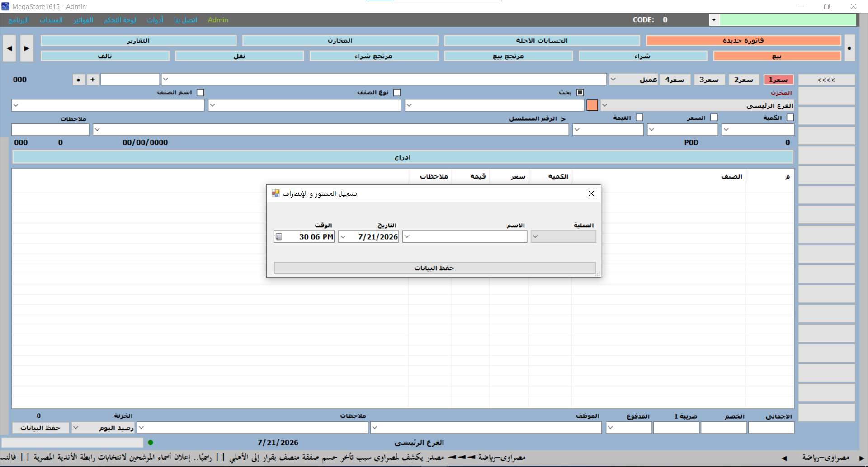The height and width of the screenshot is (467, 868).
Task: Click the حفظ البيانات button in dialog
Action: [434, 268]
